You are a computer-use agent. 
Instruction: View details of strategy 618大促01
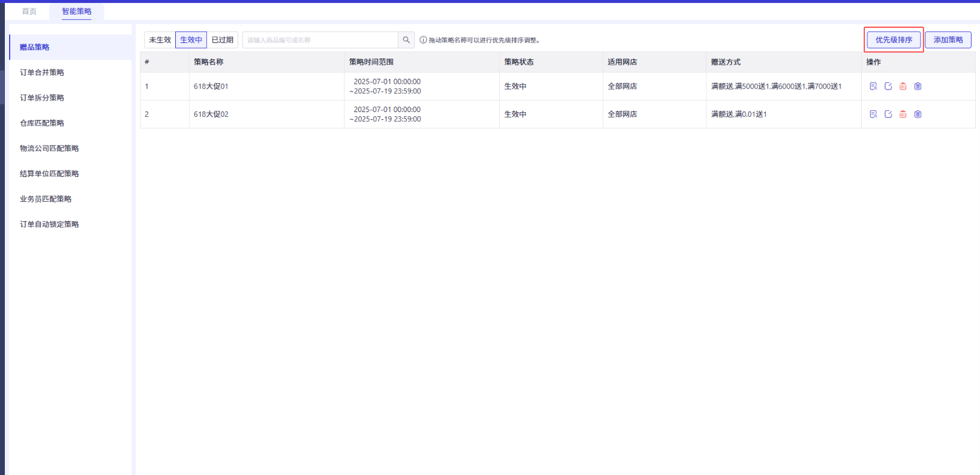click(873, 86)
